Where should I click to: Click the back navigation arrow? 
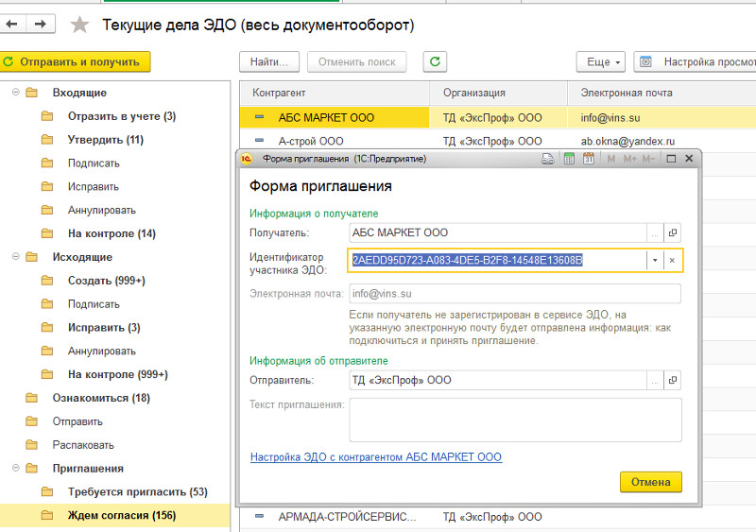pos(12,24)
